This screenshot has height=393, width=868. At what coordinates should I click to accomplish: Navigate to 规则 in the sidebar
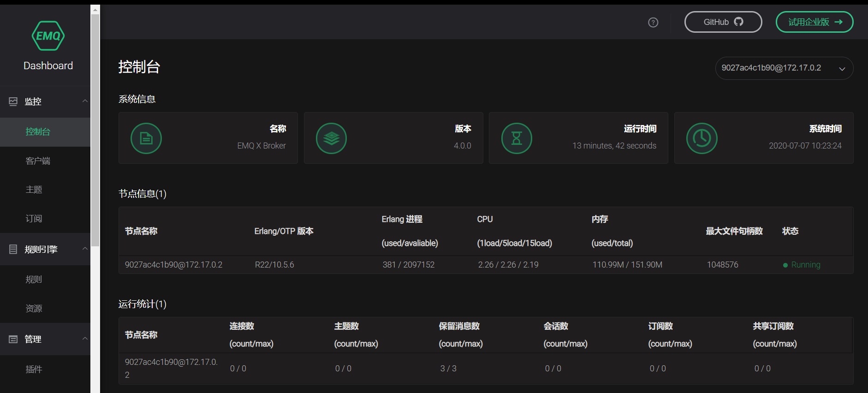click(x=45, y=280)
